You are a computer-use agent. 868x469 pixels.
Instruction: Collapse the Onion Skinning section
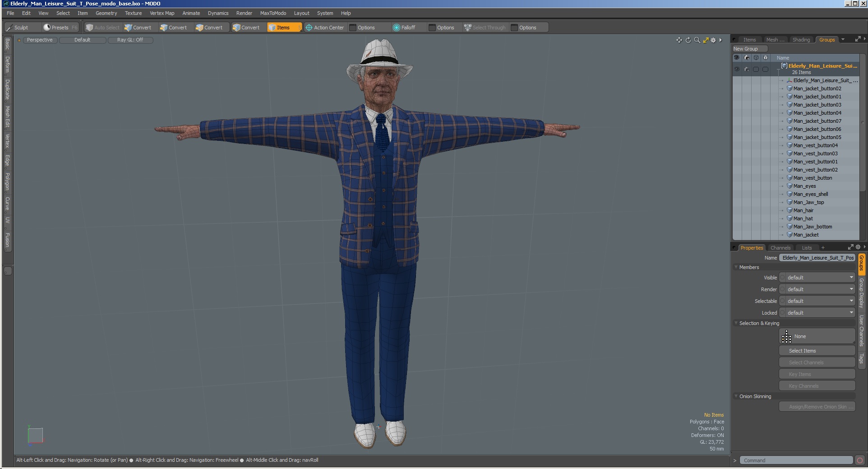(x=736, y=396)
